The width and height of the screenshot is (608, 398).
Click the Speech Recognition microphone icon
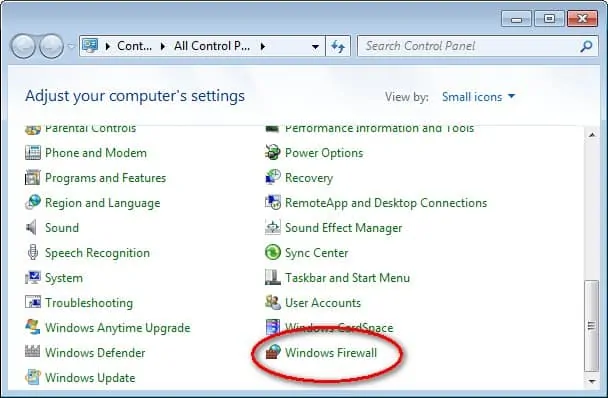tap(33, 253)
